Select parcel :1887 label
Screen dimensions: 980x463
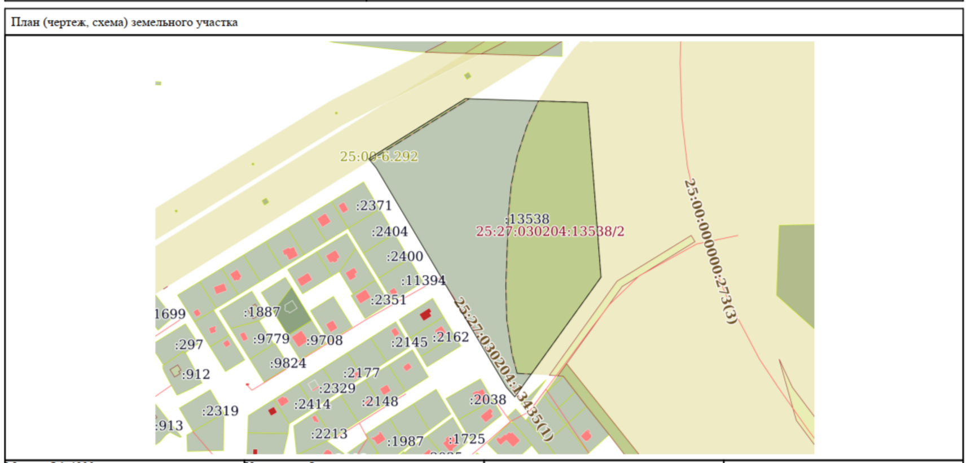coord(262,312)
